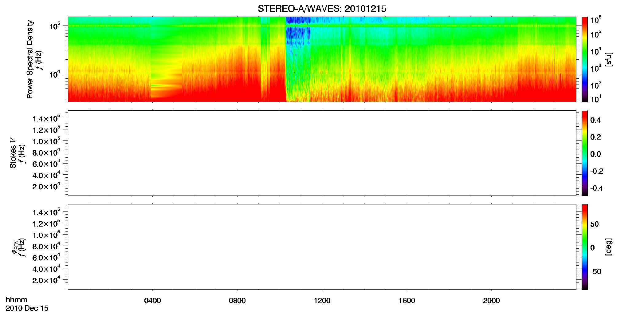
Task: Click the 1200 time tick label
Action: (x=322, y=301)
